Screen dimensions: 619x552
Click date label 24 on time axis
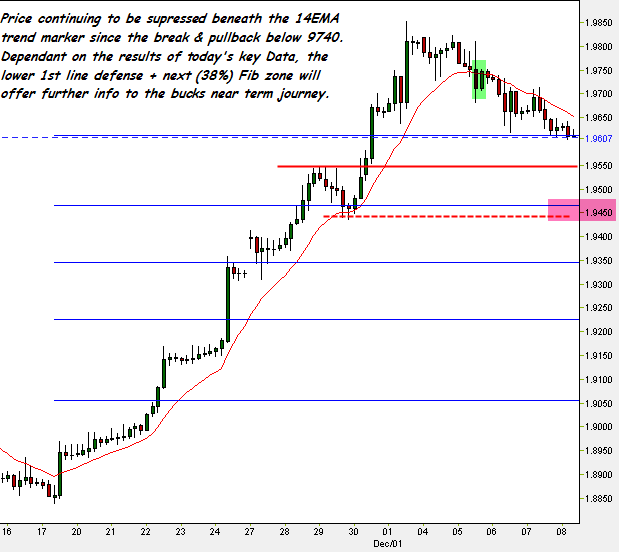click(215, 532)
